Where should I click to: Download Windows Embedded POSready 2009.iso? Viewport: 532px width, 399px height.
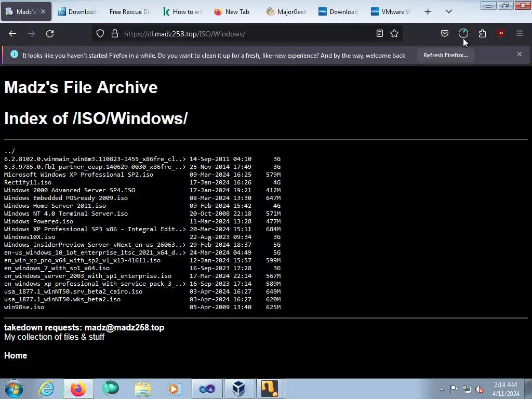(x=66, y=198)
